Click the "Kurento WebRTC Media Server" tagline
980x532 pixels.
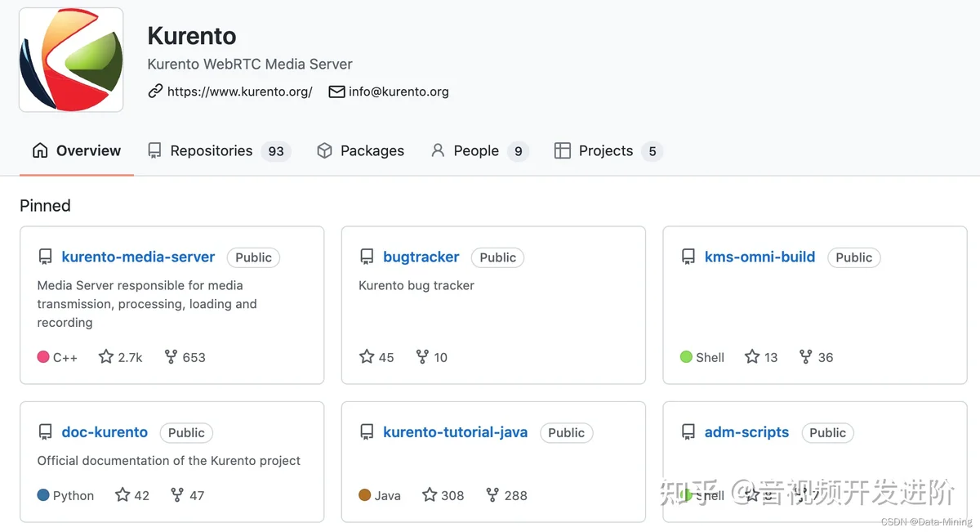pyautogui.click(x=250, y=64)
